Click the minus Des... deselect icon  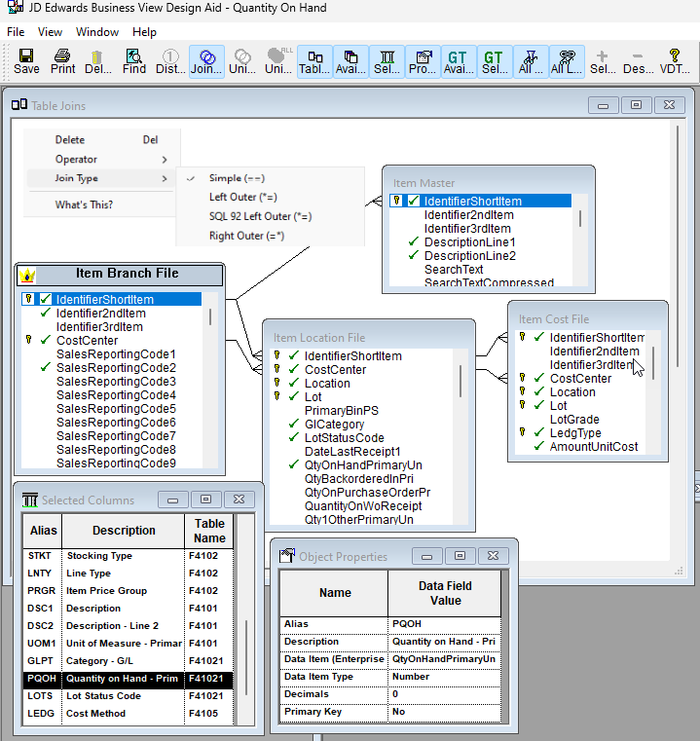[638, 61]
